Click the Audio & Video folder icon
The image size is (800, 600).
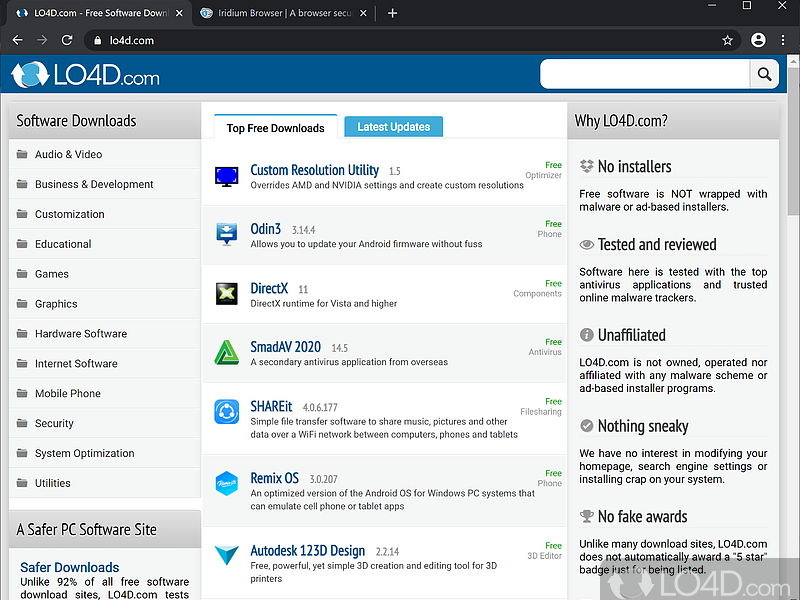22,154
